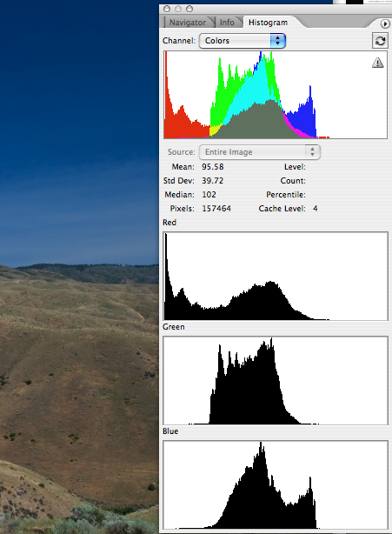Click the Colors composite histogram graph
This screenshot has height=534, width=392.
pyautogui.click(x=276, y=95)
